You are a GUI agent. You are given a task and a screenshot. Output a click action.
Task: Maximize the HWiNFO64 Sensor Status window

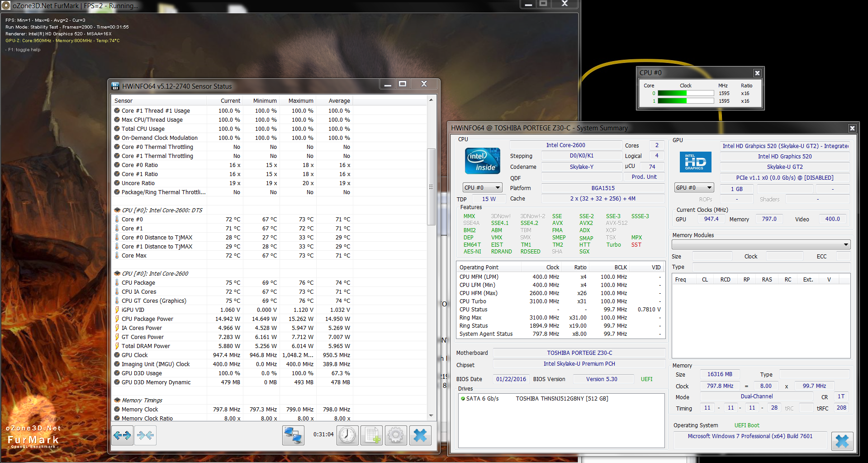[x=403, y=84]
